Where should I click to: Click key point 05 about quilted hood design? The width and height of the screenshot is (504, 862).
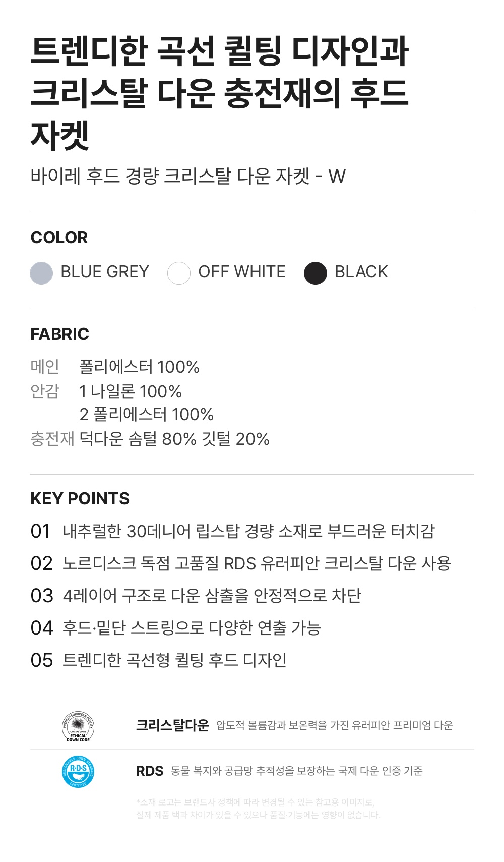158,660
